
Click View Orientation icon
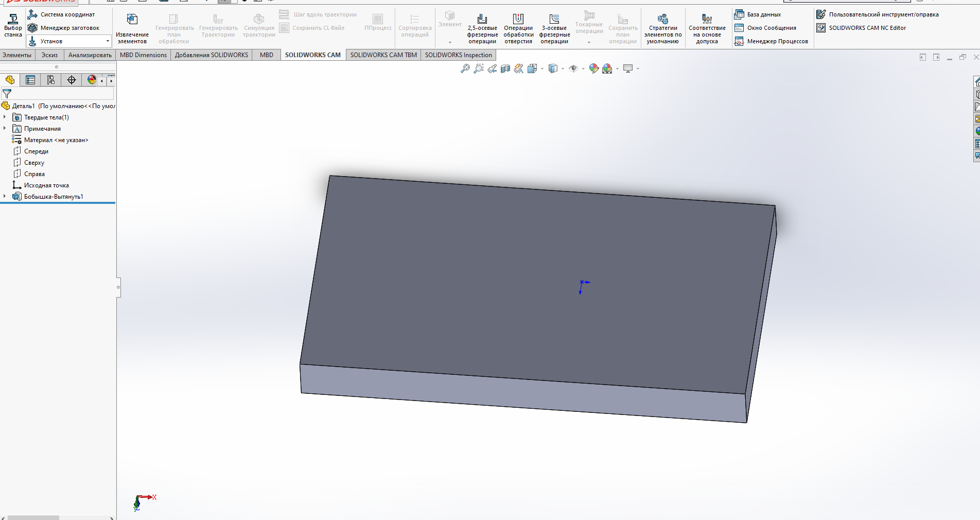point(532,68)
